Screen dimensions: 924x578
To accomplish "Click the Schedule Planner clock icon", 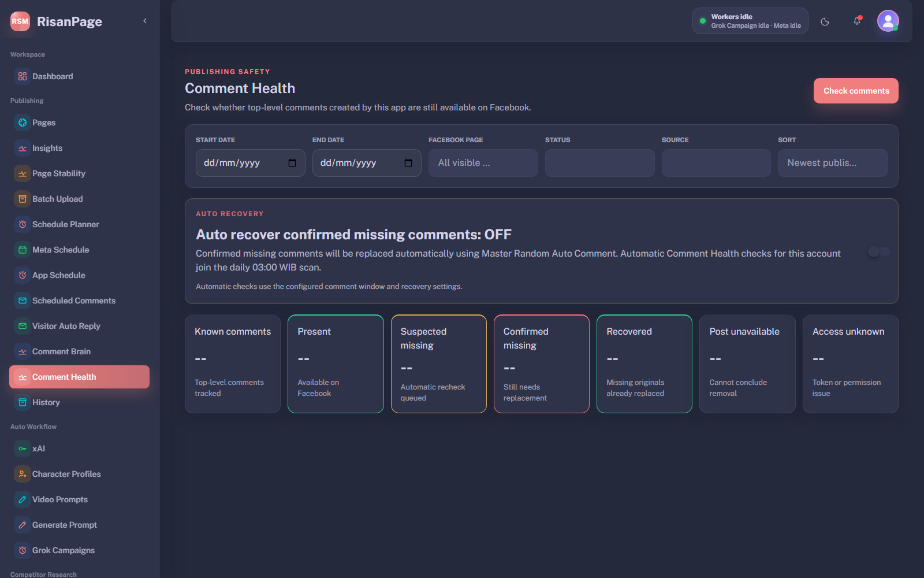I will tap(23, 224).
